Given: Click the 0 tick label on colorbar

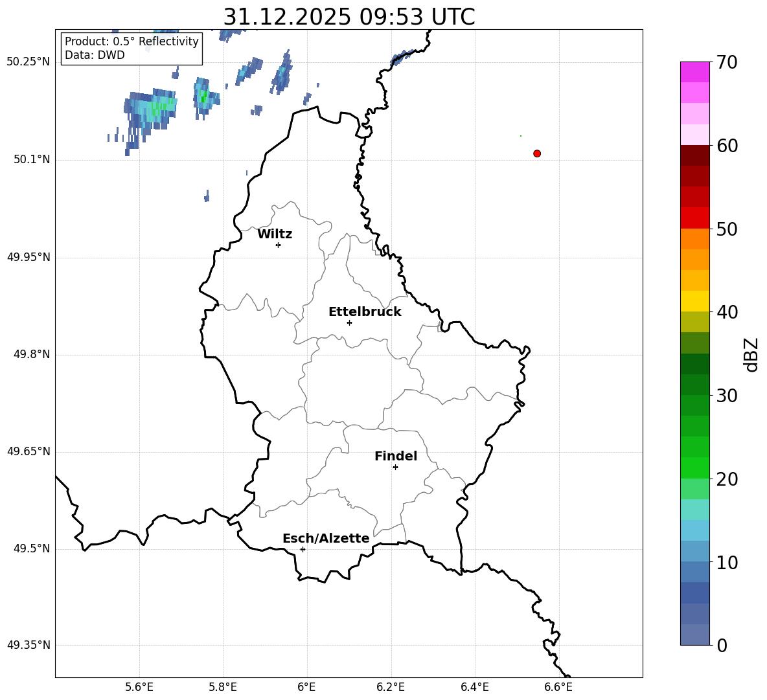Looking at the screenshot, I should click(722, 645).
